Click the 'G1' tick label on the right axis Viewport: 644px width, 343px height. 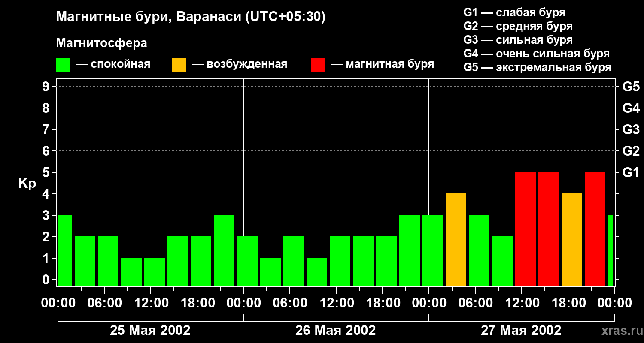click(631, 173)
